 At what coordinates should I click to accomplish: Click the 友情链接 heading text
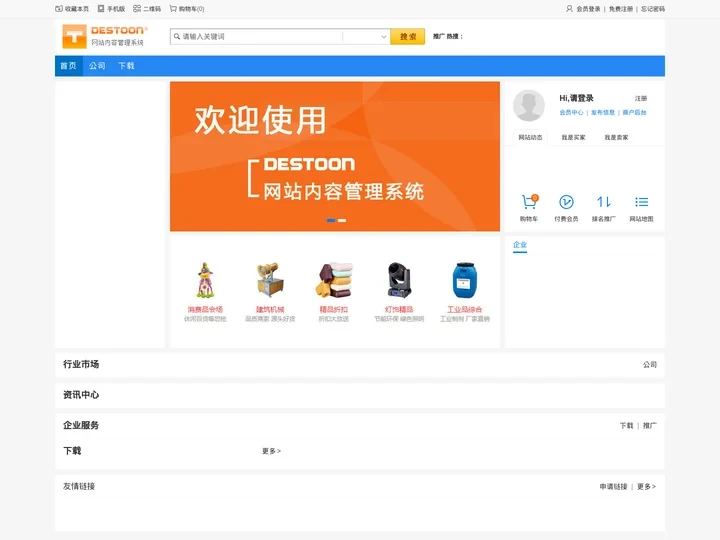[79, 486]
